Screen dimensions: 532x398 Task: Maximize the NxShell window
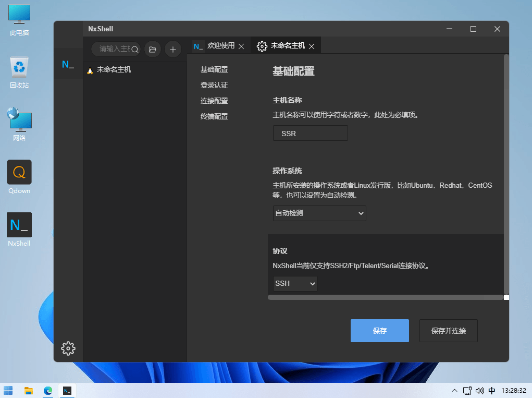click(473, 29)
